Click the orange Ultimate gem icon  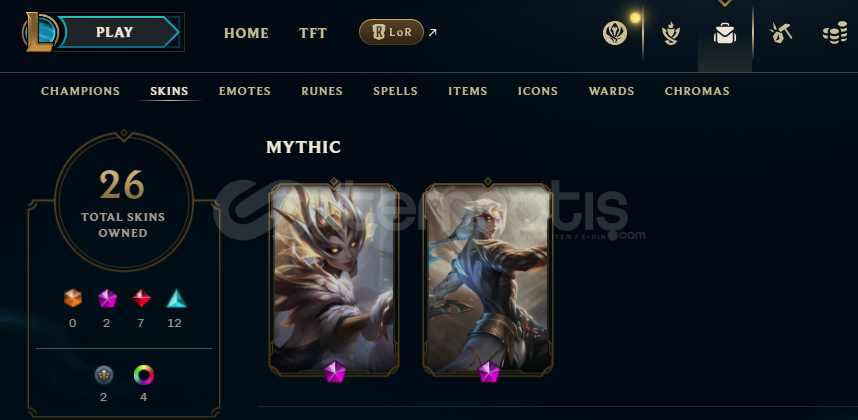coord(73,298)
